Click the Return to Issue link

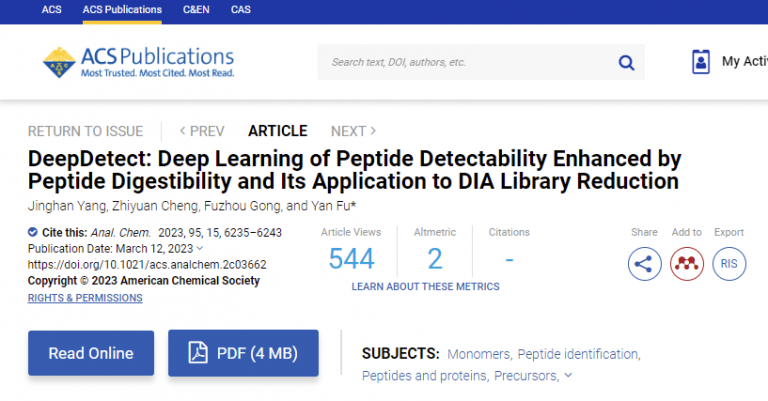pyautogui.click(x=85, y=131)
